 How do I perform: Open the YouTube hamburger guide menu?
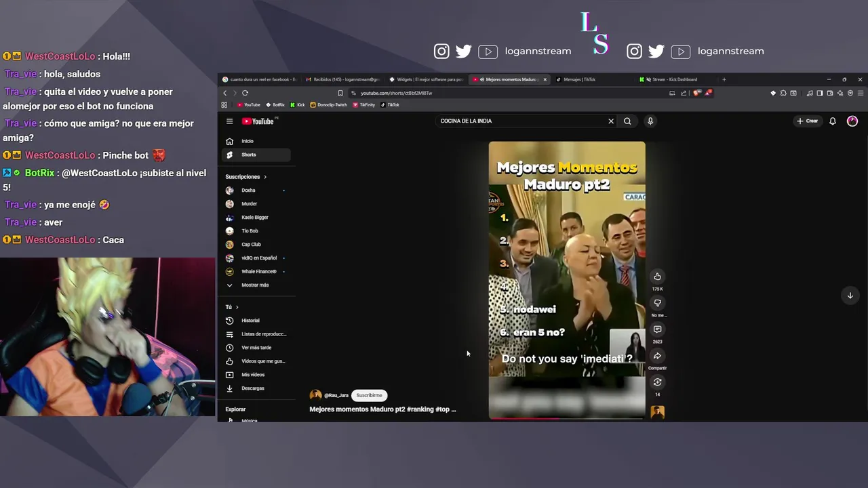click(x=229, y=121)
